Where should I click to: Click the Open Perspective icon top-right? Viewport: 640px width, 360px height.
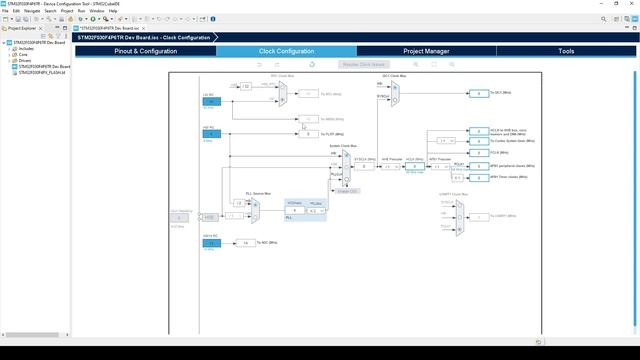coord(617,19)
